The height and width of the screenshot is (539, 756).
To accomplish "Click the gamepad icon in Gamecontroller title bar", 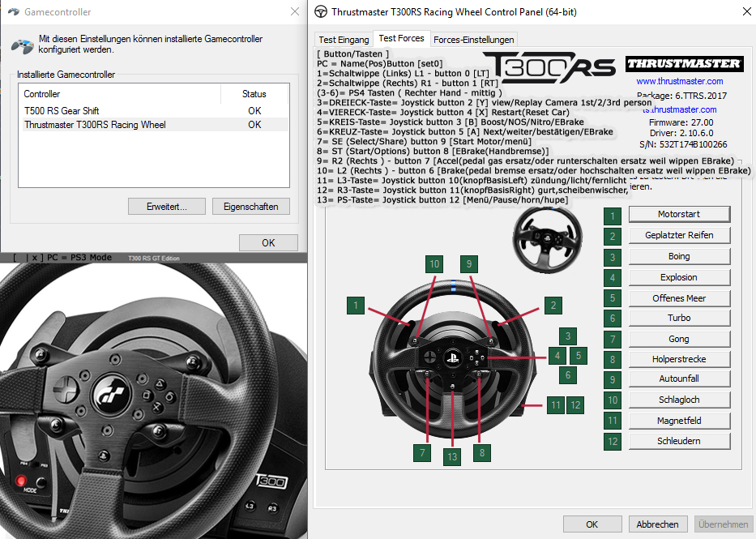I will (x=14, y=11).
